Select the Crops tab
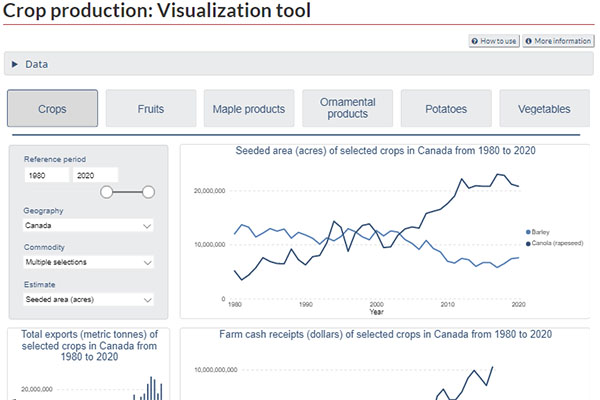 (52, 108)
